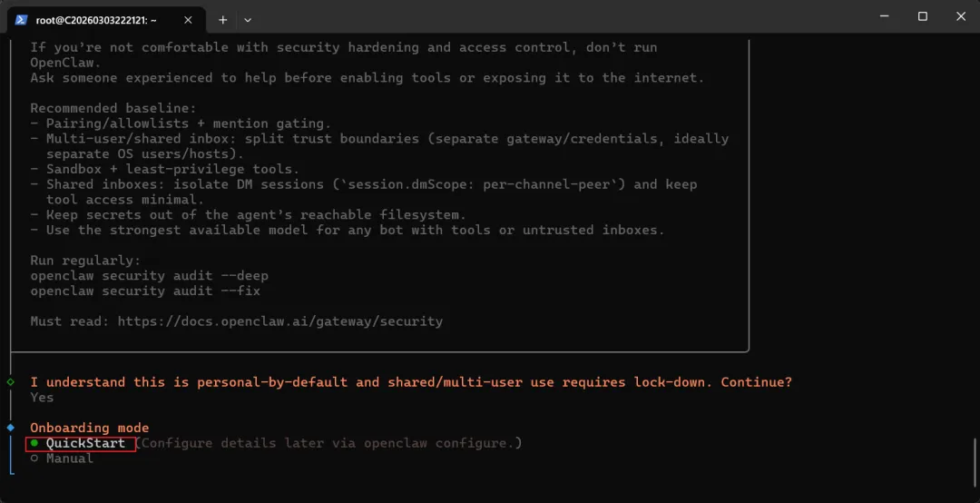
Task: Maximize the terminal window
Action: 922,16
